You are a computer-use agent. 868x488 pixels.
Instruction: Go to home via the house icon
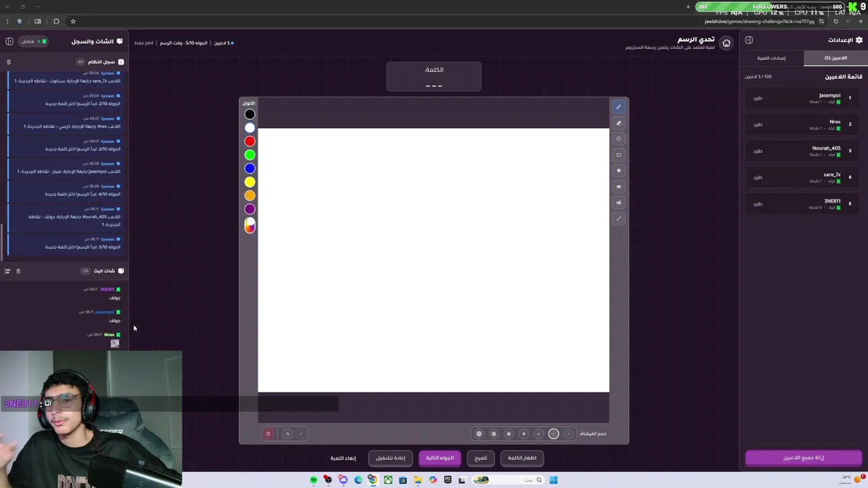pos(726,43)
